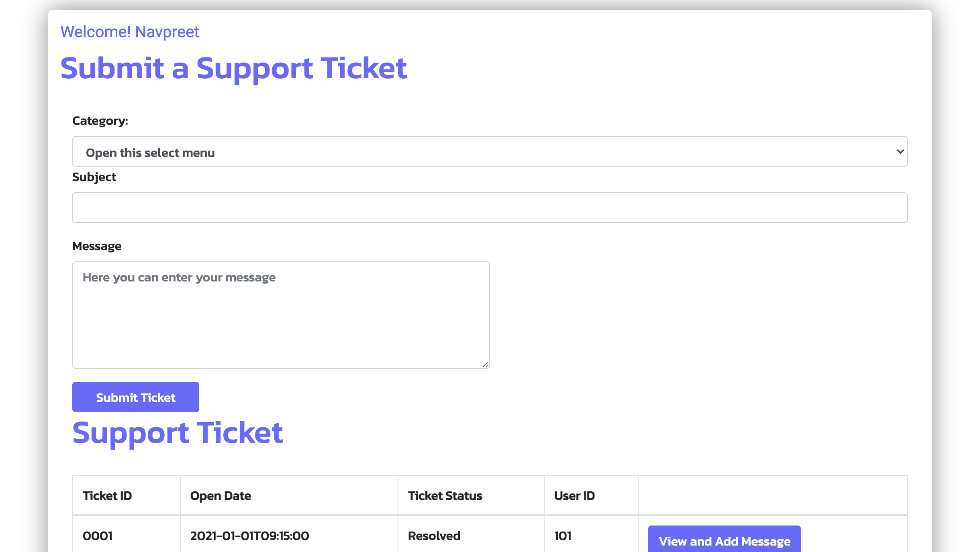This screenshot has width=980, height=552.
Task: Click the 2021-01-01T09:15:00 open date cell
Action: [250, 536]
